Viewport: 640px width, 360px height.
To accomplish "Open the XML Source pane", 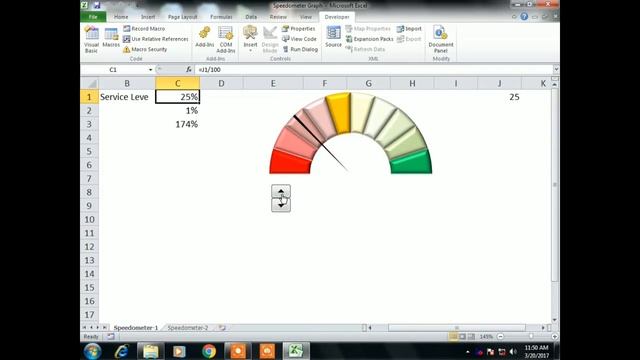I will [x=333, y=37].
